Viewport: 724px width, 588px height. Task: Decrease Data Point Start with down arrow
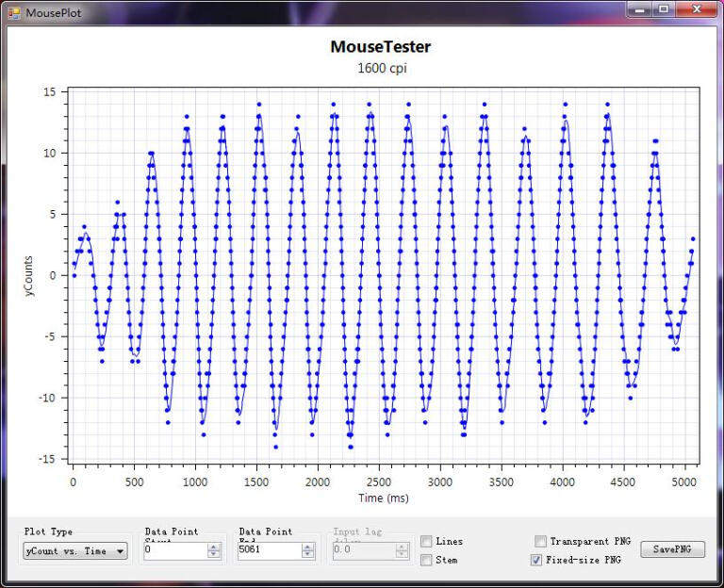(x=214, y=554)
